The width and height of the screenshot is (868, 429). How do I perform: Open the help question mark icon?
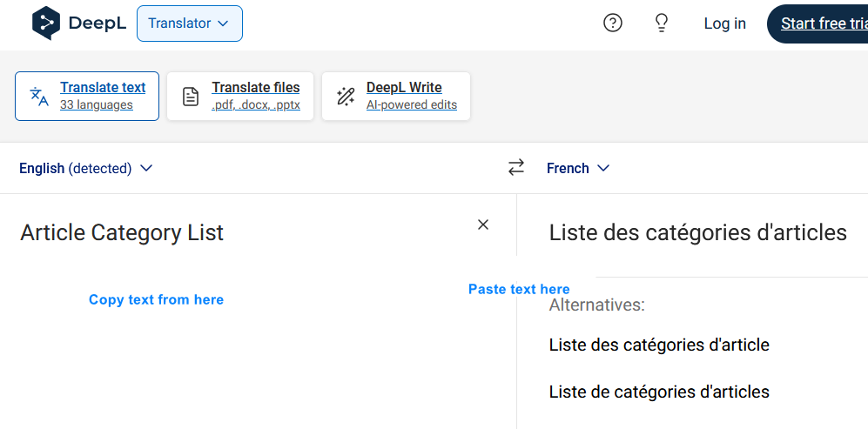[x=613, y=23]
